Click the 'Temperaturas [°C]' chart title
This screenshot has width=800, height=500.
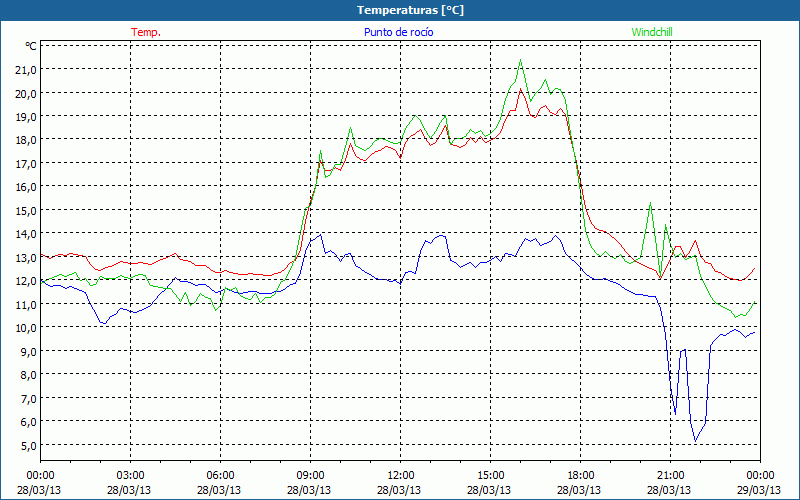click(x=410, y=10)
